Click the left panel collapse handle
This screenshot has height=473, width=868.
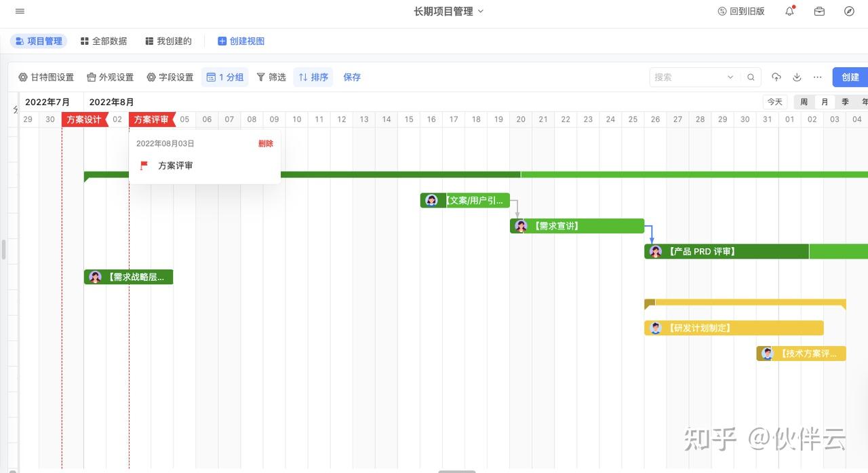(x=3, y=249)
